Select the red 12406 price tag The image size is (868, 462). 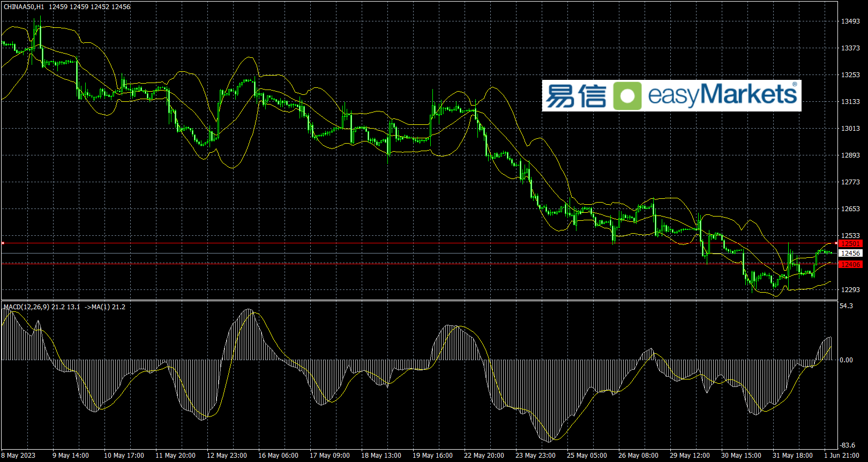[850, 264]
